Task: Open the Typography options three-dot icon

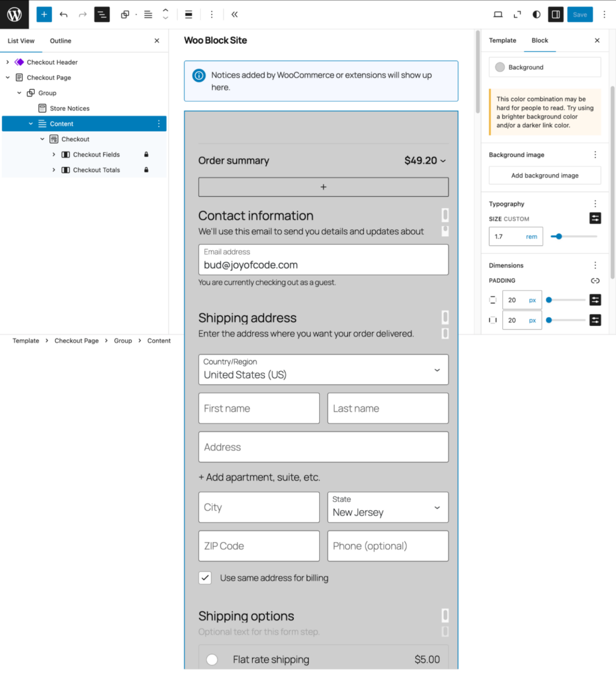Action: [595, 204]
